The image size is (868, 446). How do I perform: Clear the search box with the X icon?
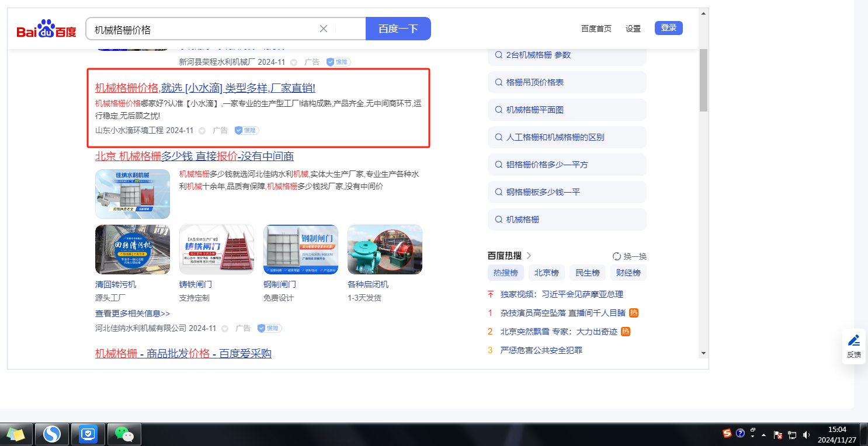point(324,29)
